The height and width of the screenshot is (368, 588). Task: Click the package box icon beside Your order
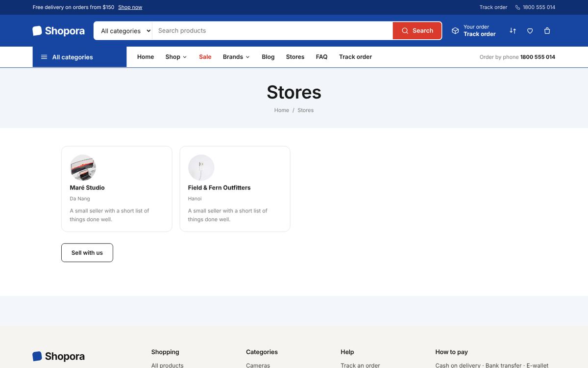click(455, 30)
